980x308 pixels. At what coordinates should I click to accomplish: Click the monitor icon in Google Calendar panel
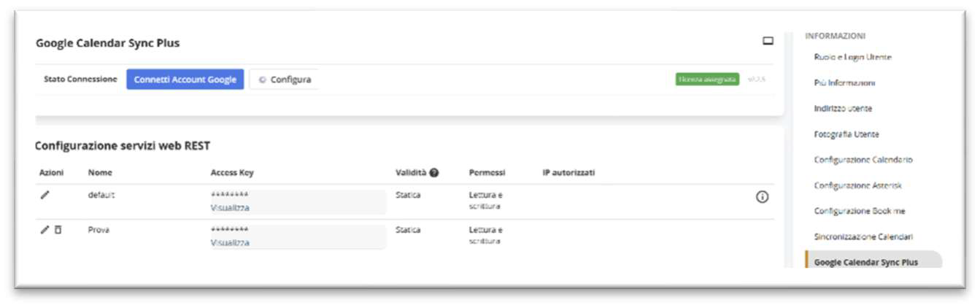click(768, 42)
